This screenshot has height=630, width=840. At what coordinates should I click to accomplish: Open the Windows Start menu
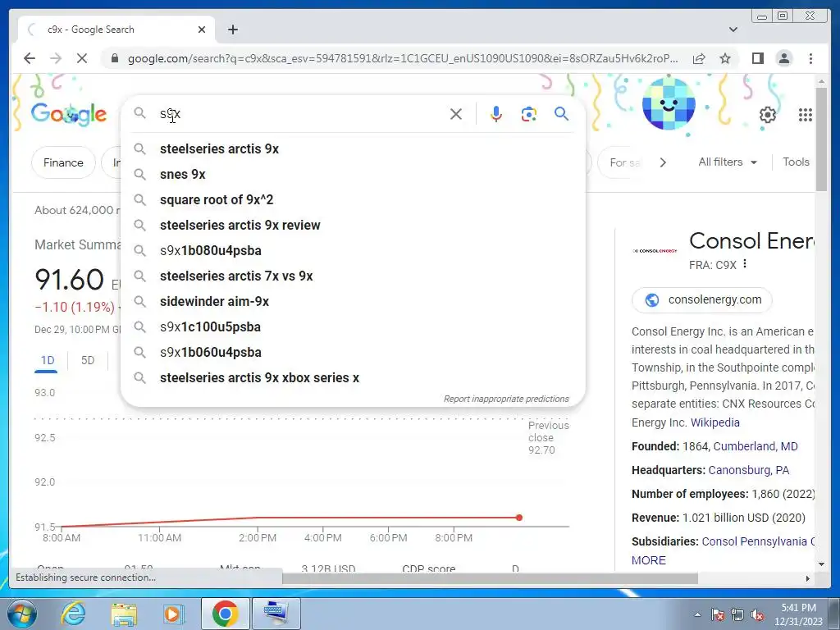point(21,614)
